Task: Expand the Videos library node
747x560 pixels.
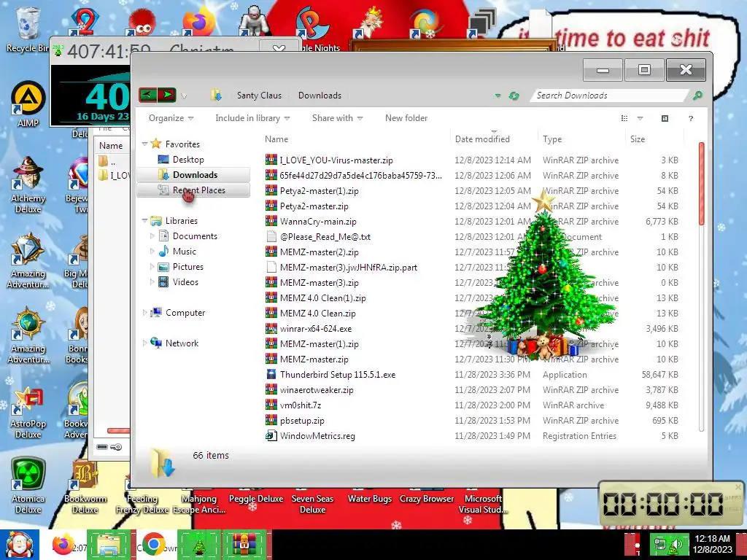Action: 152,282
